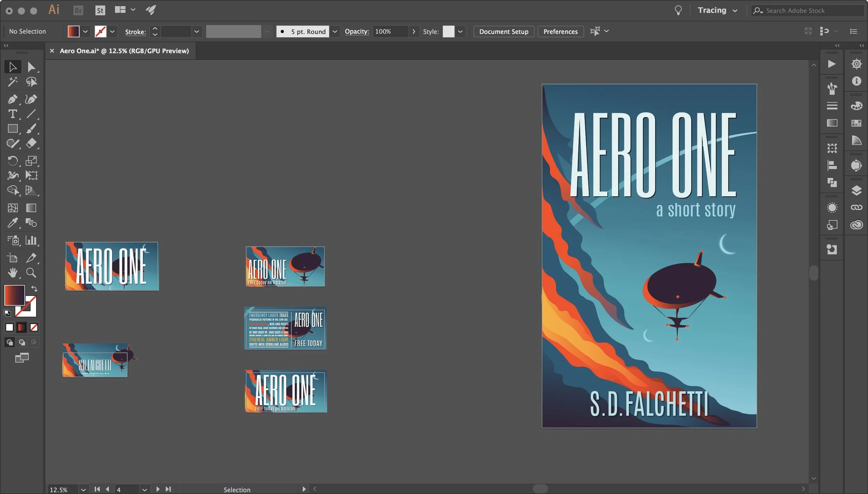Open the artboard number dropdown
This screenshot has height=494, width=868.
(x=144, y=489)
